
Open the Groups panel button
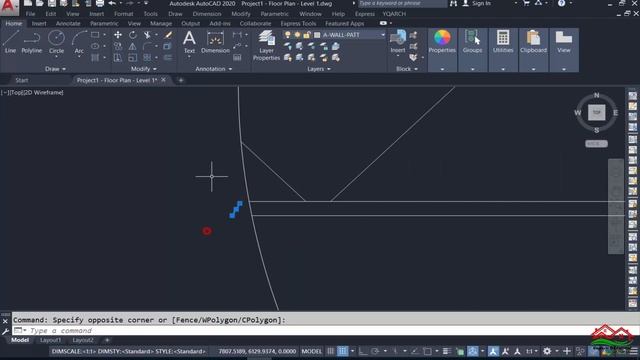pyautogui.click(x=472, y=42)
